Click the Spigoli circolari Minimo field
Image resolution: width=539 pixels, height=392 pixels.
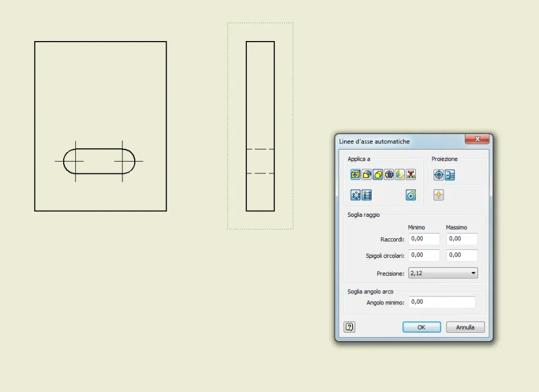pyautogui.click(x=424, y=255)
